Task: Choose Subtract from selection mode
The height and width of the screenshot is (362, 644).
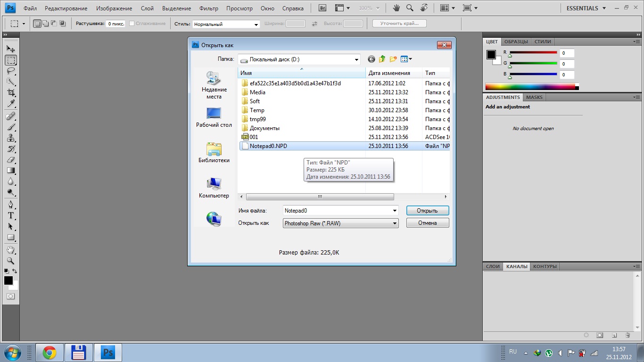Action: pyautogui.click(x=54, y=24)
